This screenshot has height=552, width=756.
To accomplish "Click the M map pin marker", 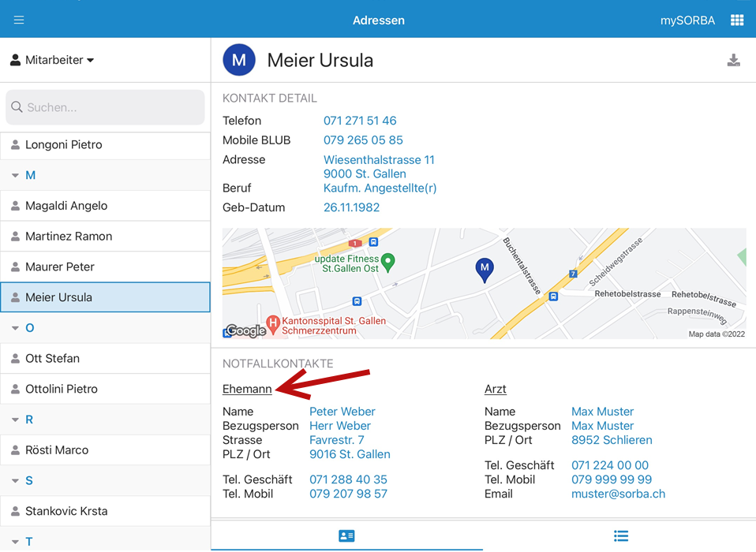I will 485,270.
